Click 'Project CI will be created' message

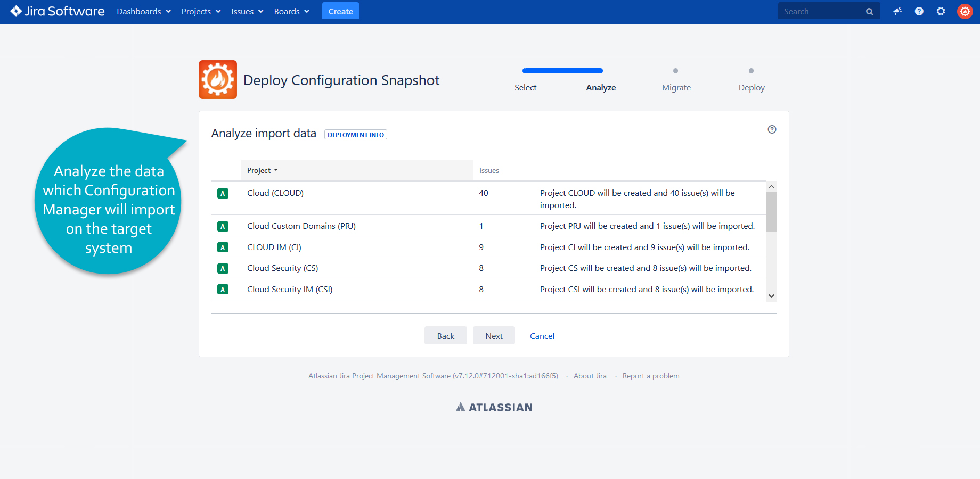coord(644,247)
